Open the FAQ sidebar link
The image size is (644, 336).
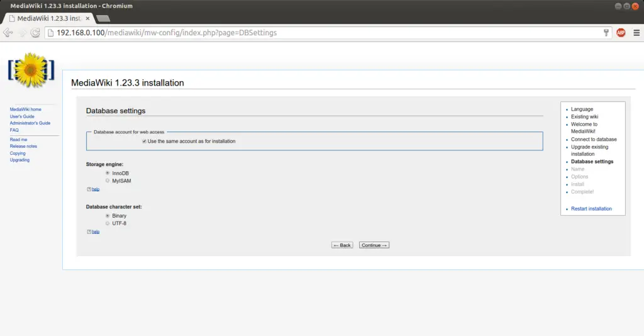coord(14,130)
